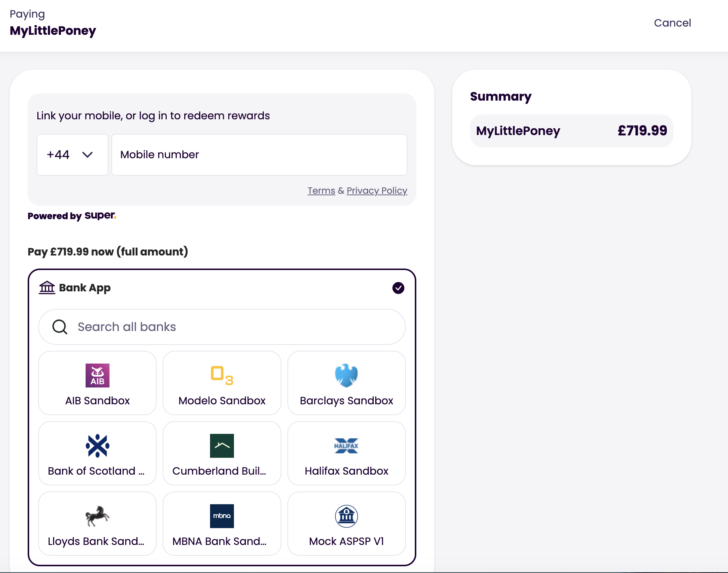This screenshot has width=728, height=573.
Task: Click the £719.99 summary amount
Action: point(642,131)
